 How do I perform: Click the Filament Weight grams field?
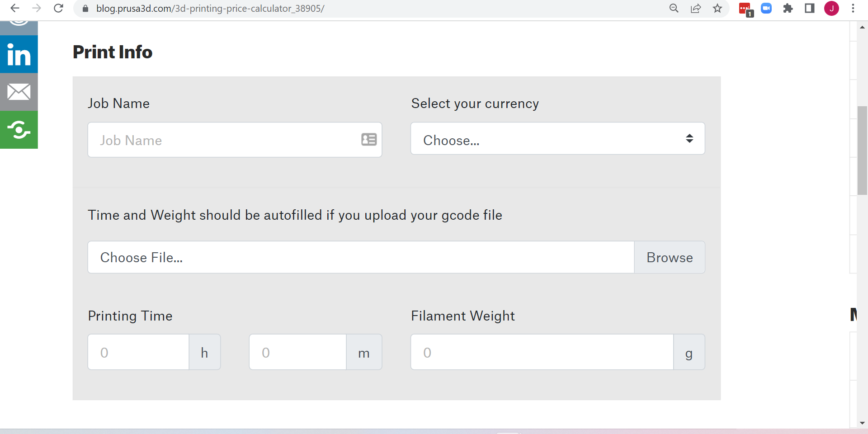(x=542, y=352)
